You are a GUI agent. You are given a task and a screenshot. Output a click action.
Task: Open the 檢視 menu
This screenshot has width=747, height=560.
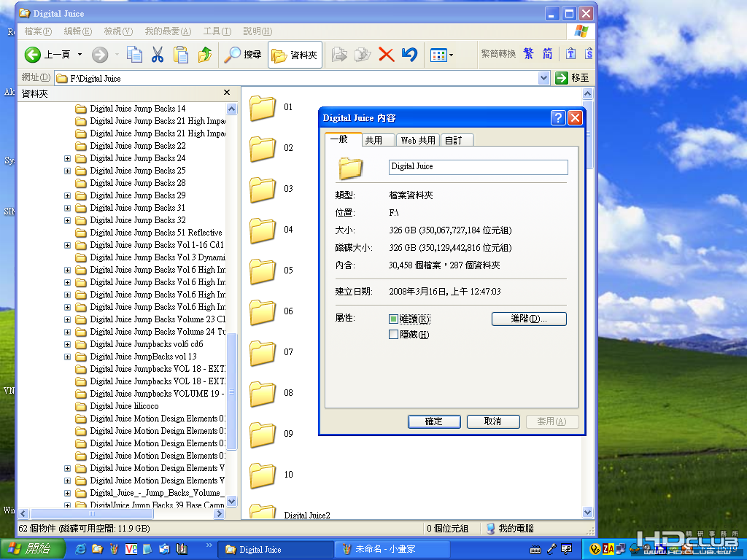point(118,31)
